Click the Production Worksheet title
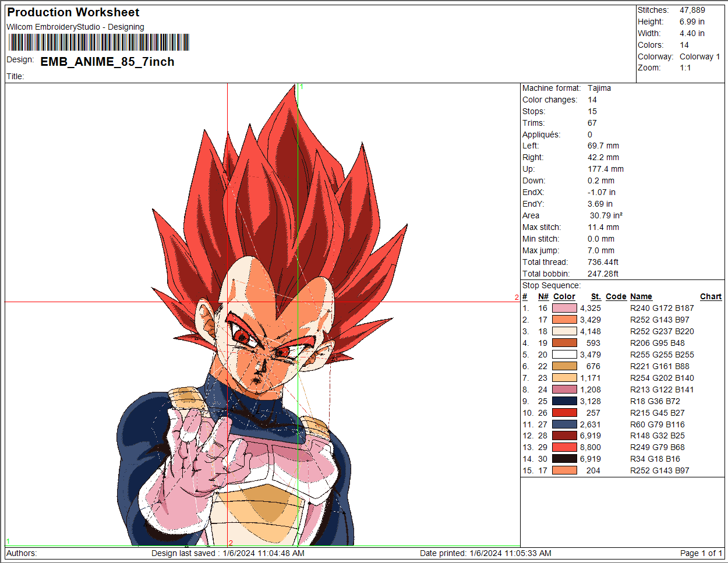 [73, 12]
